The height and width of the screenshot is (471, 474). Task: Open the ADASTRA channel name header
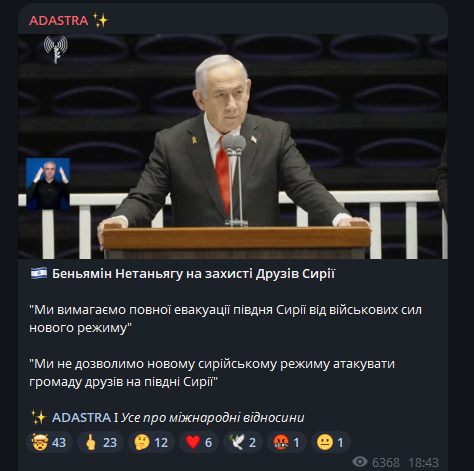pyautogui.click(x=59, y=21)
